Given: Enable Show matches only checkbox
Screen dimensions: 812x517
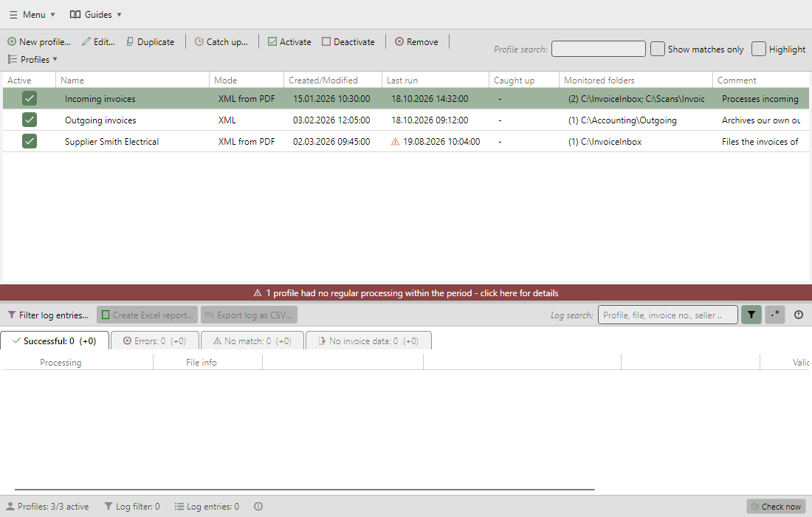Looking at the screenshot, I should (x=657, y=49).
